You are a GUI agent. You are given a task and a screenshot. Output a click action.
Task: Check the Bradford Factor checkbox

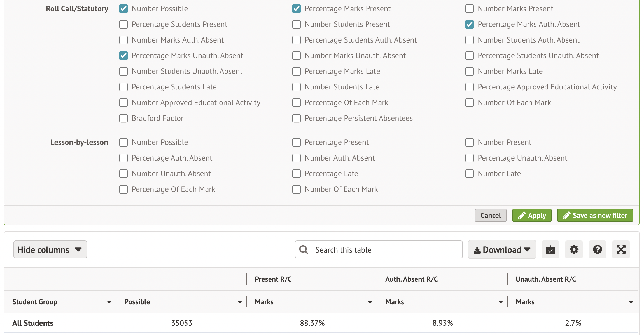123,118
